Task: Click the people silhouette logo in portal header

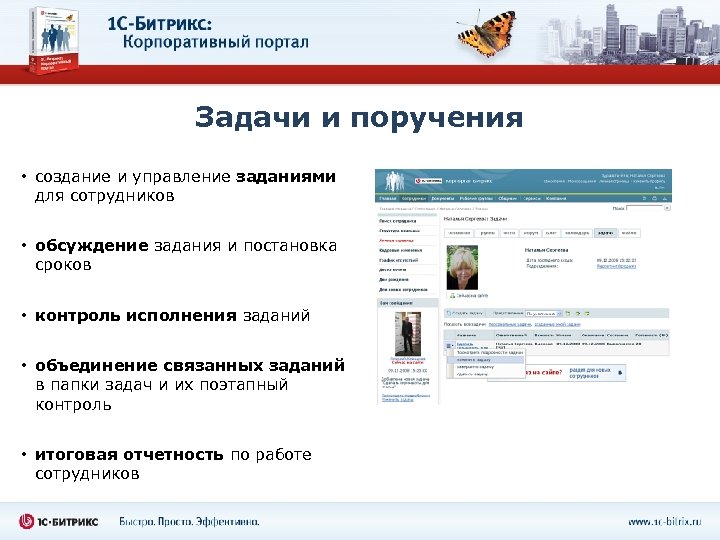Action: [x=395, y=181]
